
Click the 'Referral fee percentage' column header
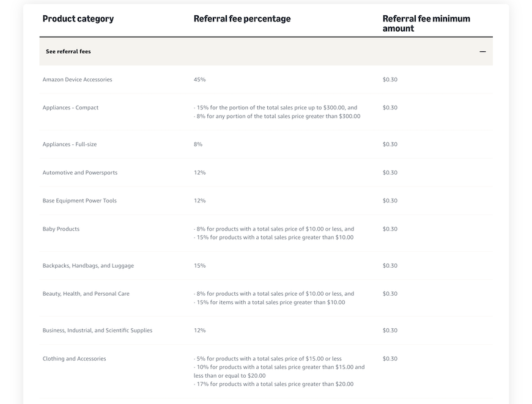point(242,19)
